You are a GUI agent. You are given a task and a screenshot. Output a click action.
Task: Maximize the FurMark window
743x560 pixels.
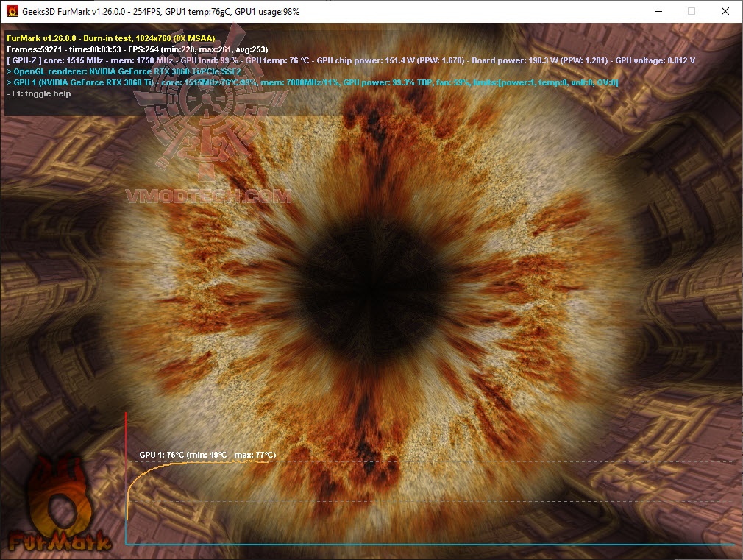click(692, 11)
